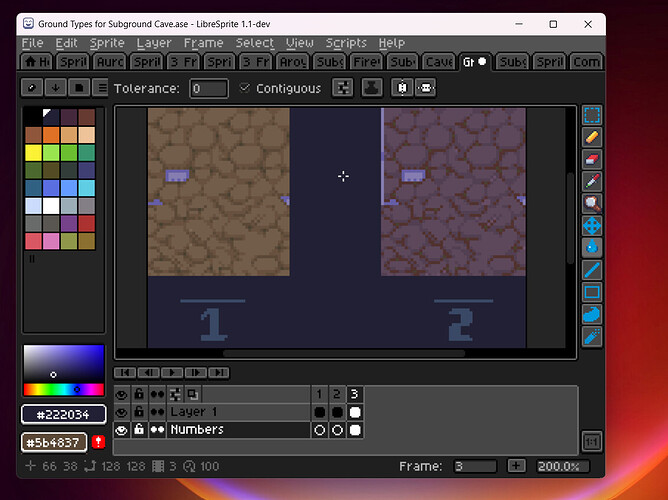
Task: Select the Zoom magnifier tool
Action: click(592, 204)
